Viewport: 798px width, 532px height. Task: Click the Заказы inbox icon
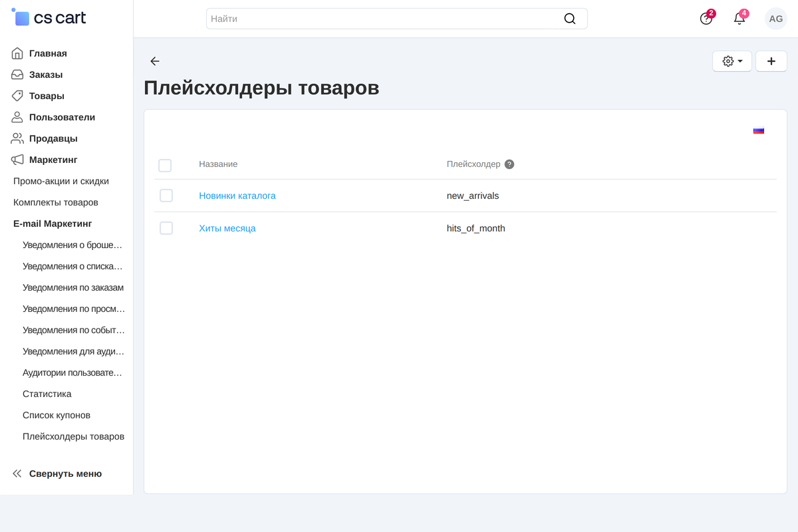coord(17,74)
